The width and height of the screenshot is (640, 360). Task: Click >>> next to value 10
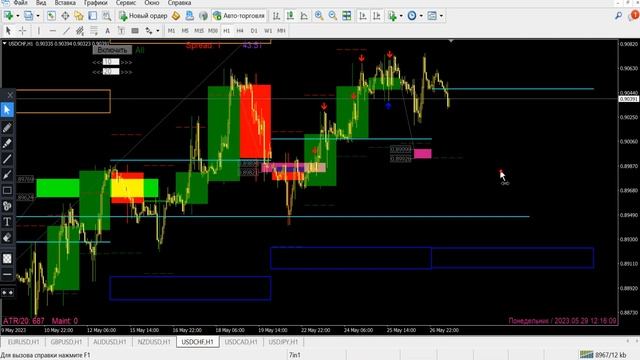coord(126,62)
